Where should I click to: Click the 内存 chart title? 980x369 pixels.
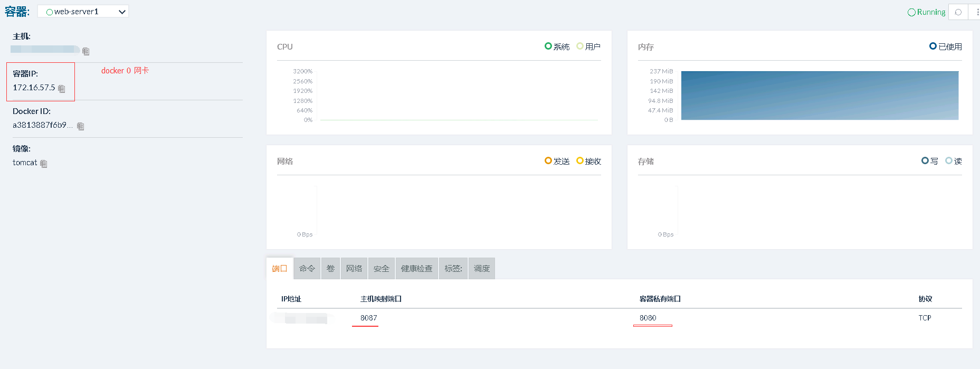(646, 47)
